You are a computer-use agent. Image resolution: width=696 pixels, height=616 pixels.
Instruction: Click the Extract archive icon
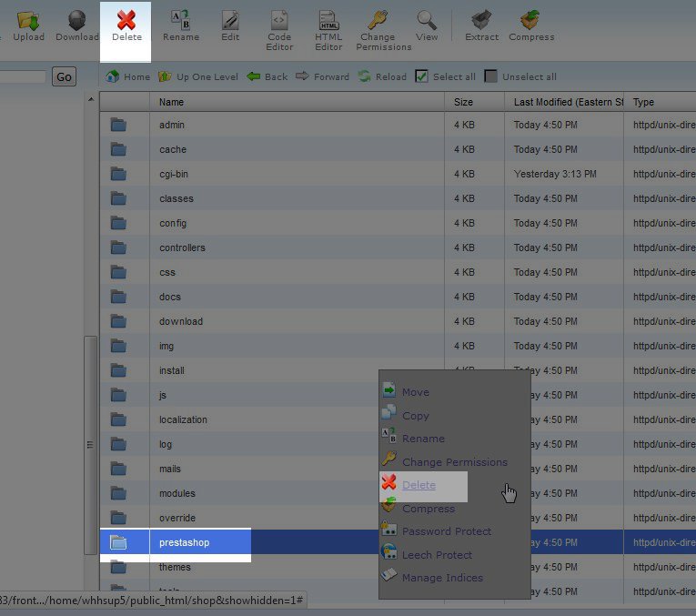(481, 20)
